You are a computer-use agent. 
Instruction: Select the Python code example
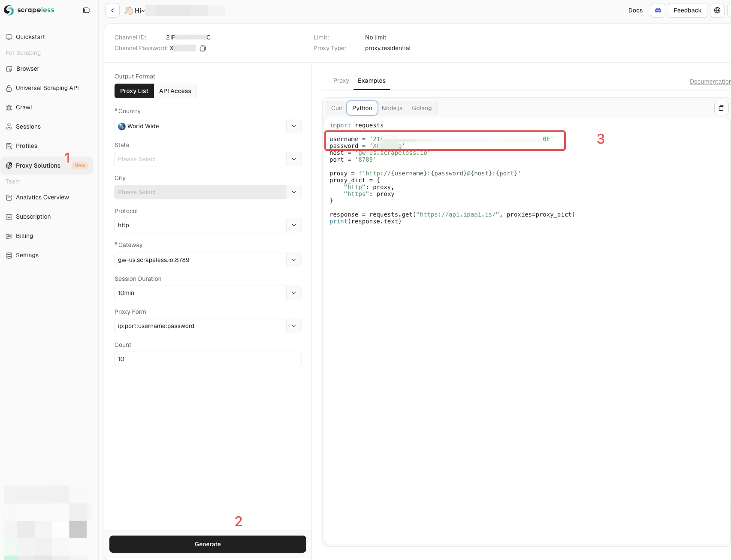[362, 108]
